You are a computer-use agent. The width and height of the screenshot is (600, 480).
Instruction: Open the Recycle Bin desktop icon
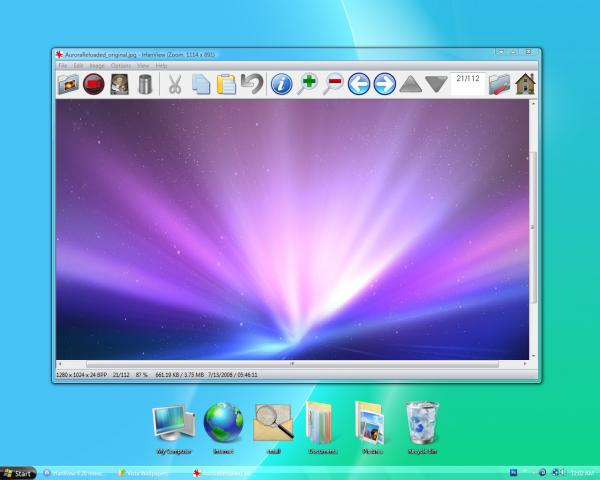[422, 428]
